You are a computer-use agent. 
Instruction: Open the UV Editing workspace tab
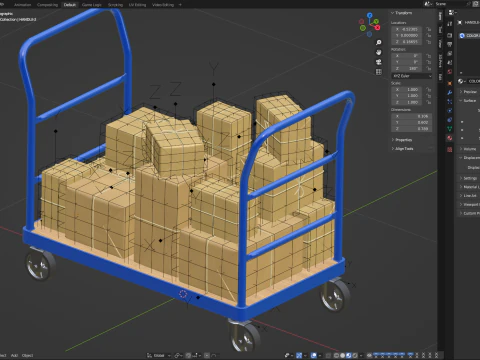tap(137, 5)
